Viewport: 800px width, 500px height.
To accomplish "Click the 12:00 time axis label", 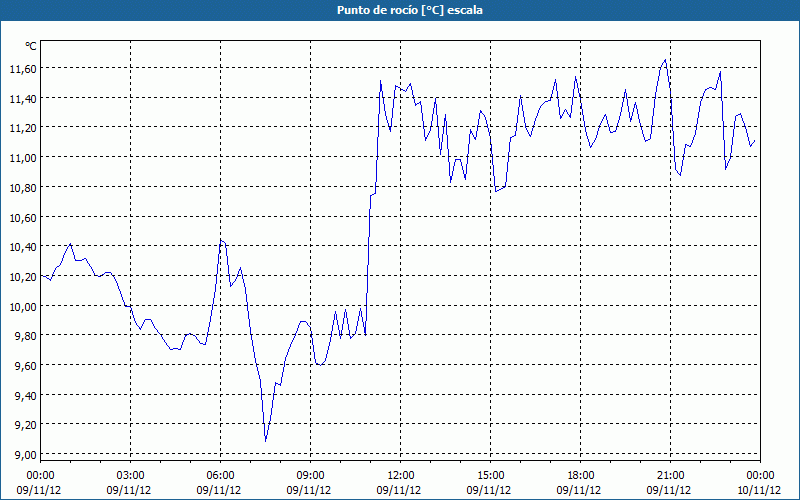I will tap(401, 476).
